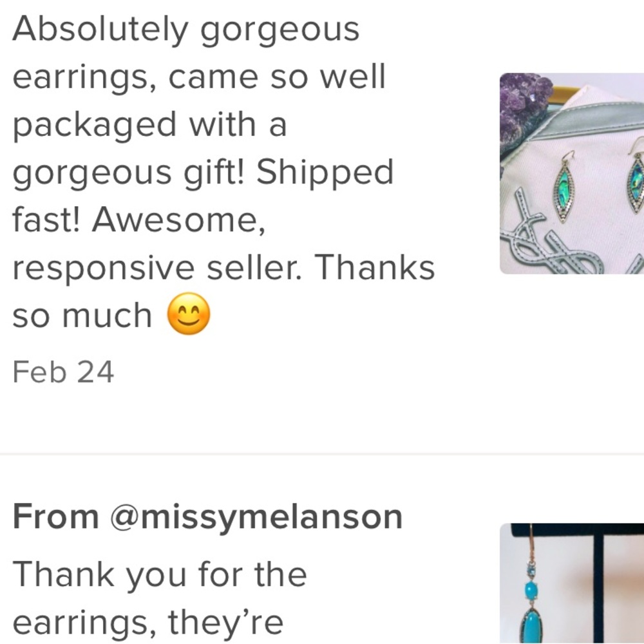The image size is (644, 644).
Task: Click the small blue gem atop earring
Action: pos(531,570)
